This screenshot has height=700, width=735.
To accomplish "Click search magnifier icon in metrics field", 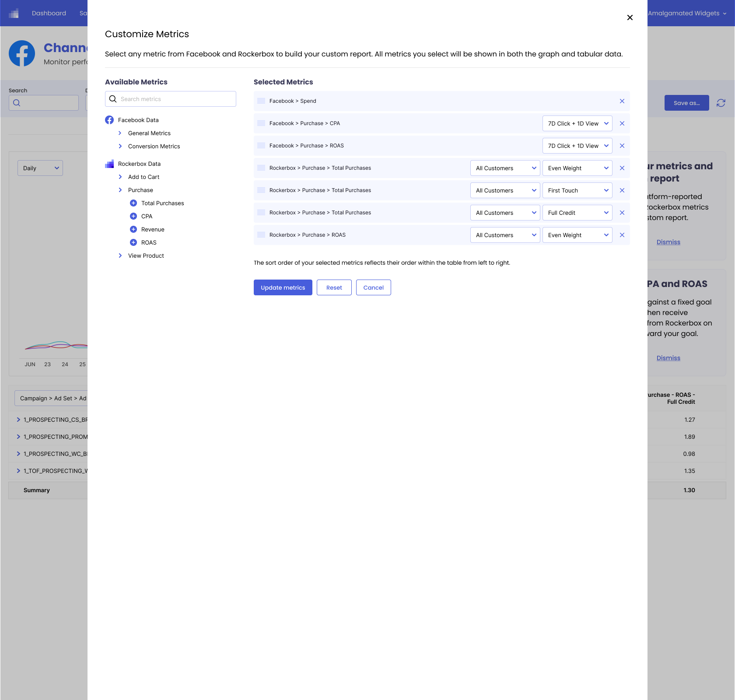I will (113, 99).
